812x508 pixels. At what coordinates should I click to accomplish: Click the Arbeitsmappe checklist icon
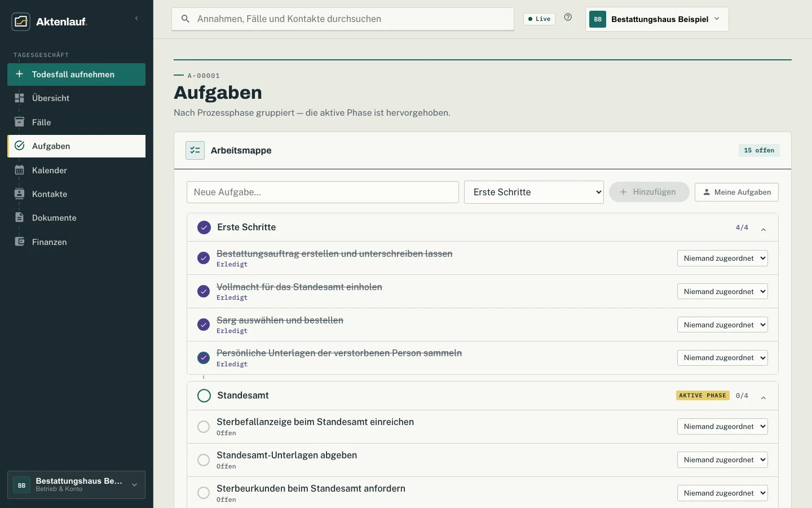tap(195, 150)
